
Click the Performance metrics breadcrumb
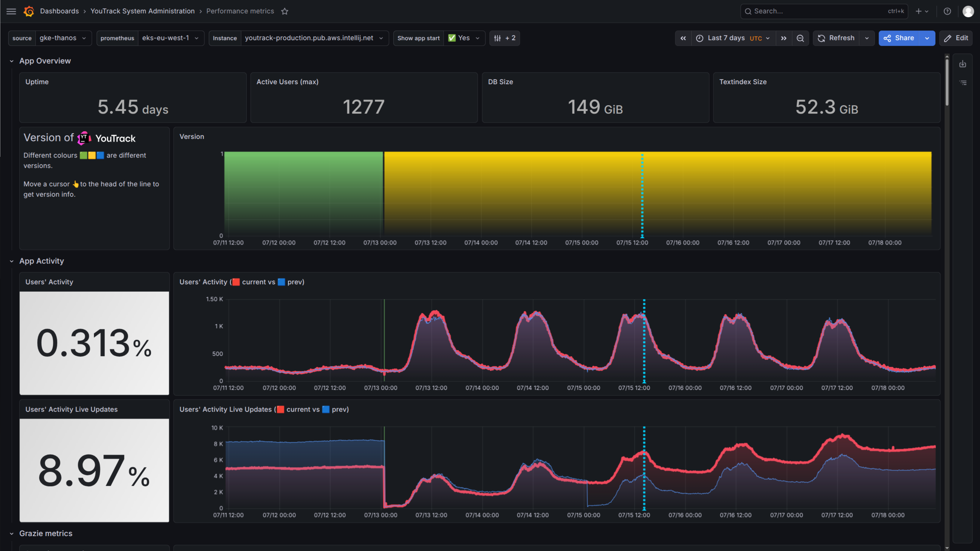pos(240,11)
